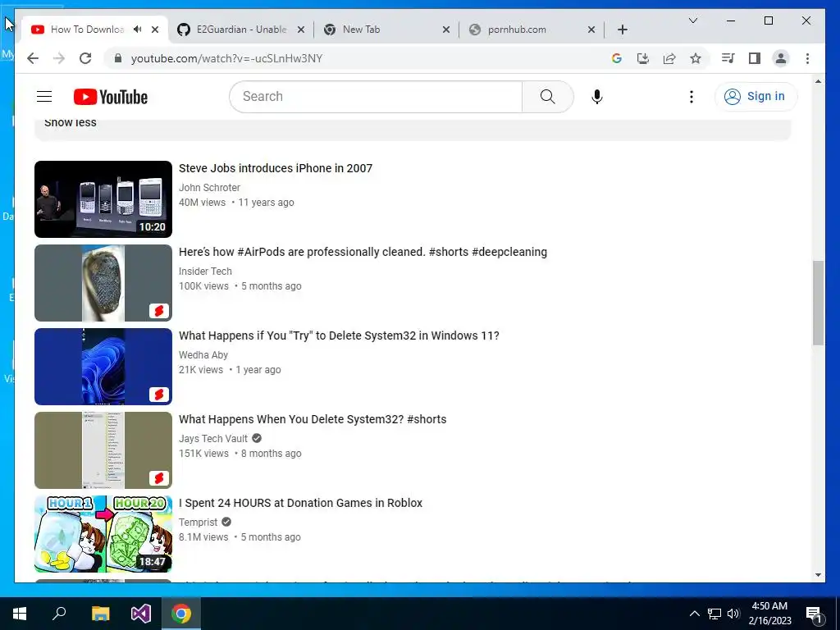Open Windows 11 System32 short thumbnail

coord(103,367)
